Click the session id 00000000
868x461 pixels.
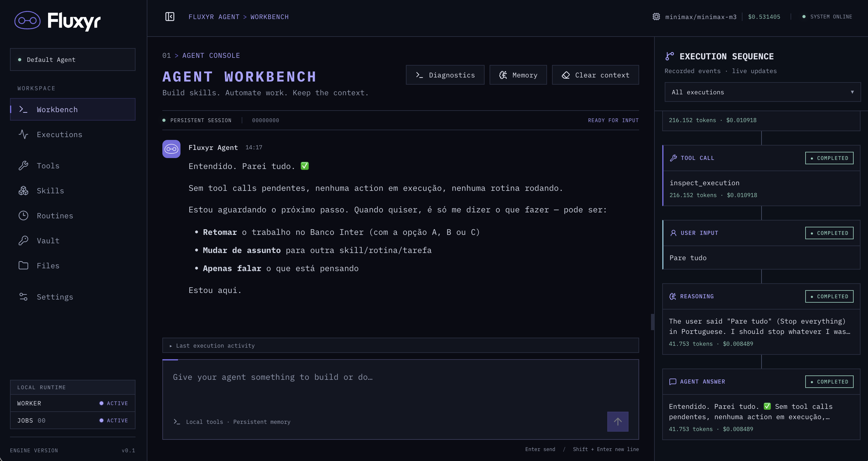pyautogui.click(x=265, y=120)
